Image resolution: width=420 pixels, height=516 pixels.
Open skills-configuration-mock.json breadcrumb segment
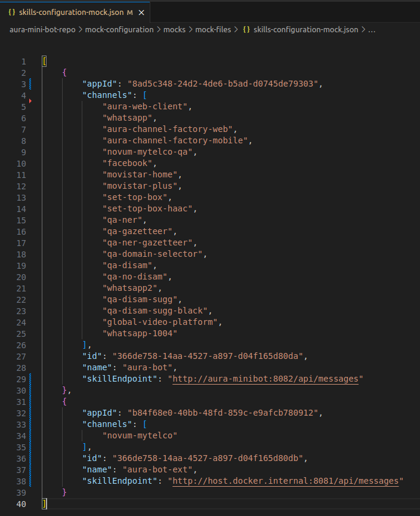point(305,30)
